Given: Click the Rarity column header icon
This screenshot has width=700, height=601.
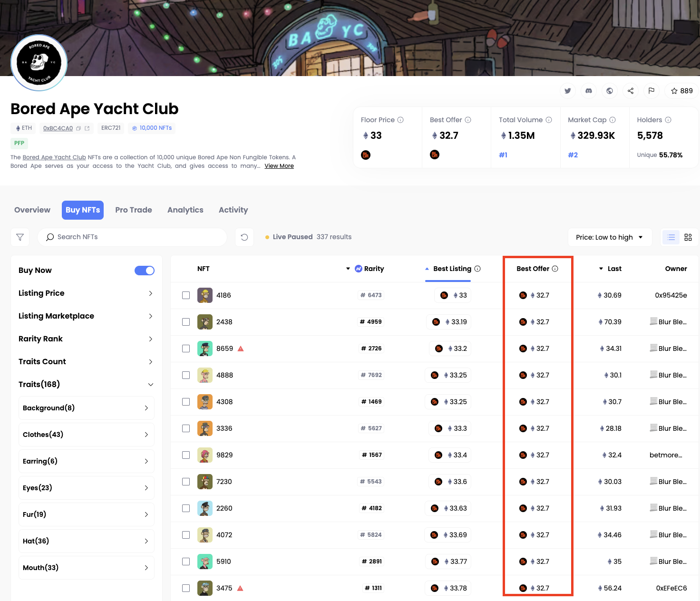Looking at the screenshot, I should [x=359, y=269].
